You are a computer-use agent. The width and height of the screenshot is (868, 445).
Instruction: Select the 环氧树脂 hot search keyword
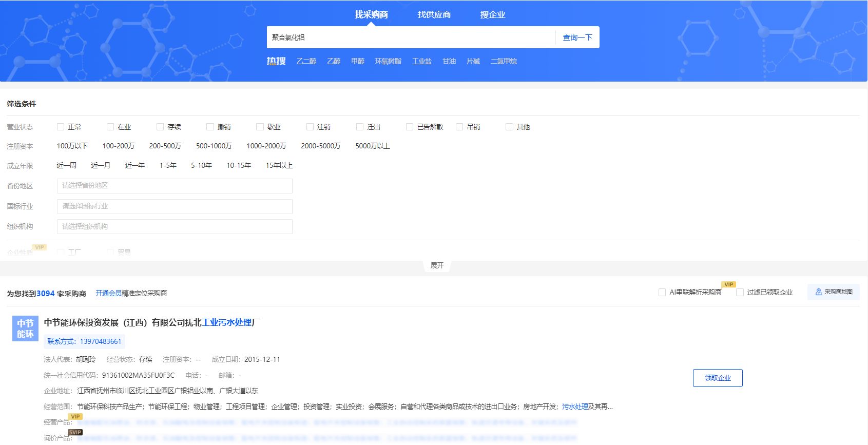(388, 61)
